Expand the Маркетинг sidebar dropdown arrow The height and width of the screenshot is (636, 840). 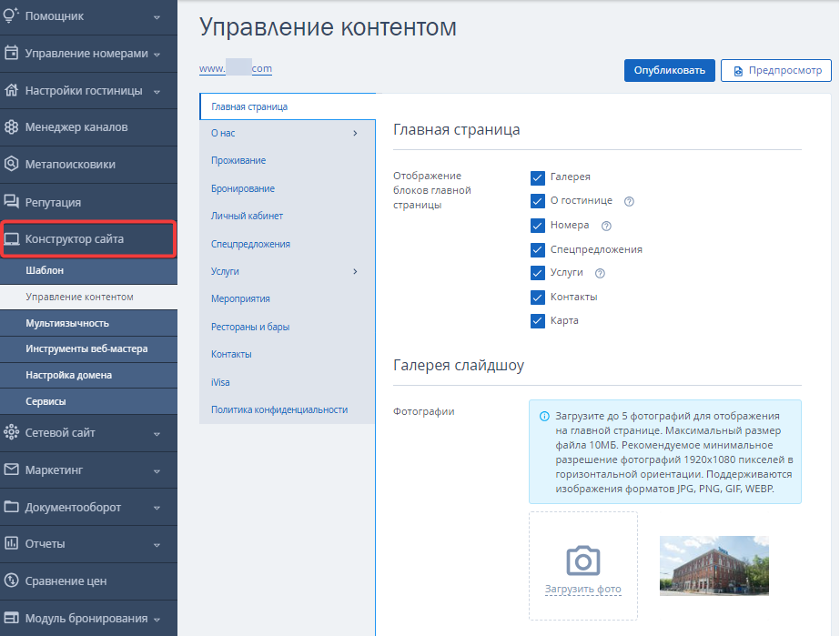[157, 471]
